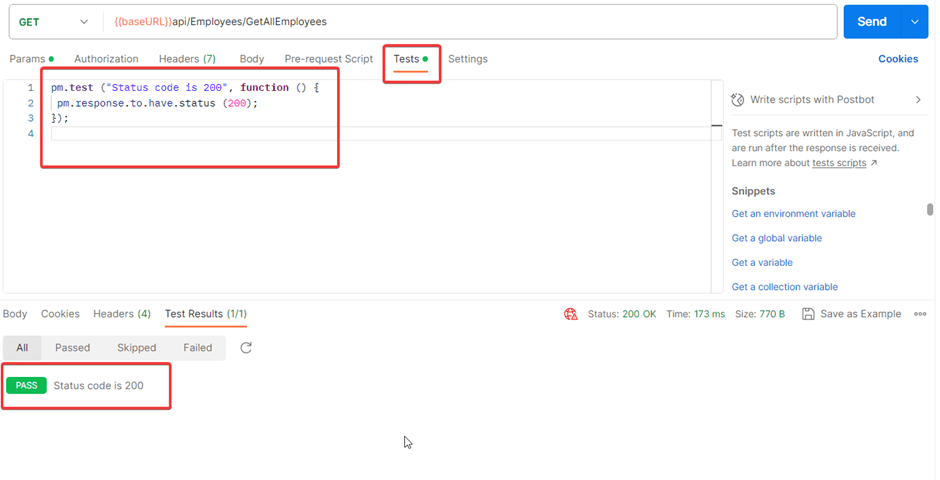Insert Get a variable snippet

pyautogui.click(x=762, y=262)
